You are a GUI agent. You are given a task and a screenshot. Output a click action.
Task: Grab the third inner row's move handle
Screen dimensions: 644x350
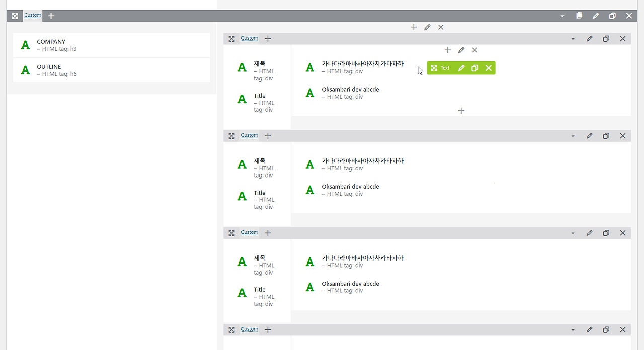coord(231,233)
